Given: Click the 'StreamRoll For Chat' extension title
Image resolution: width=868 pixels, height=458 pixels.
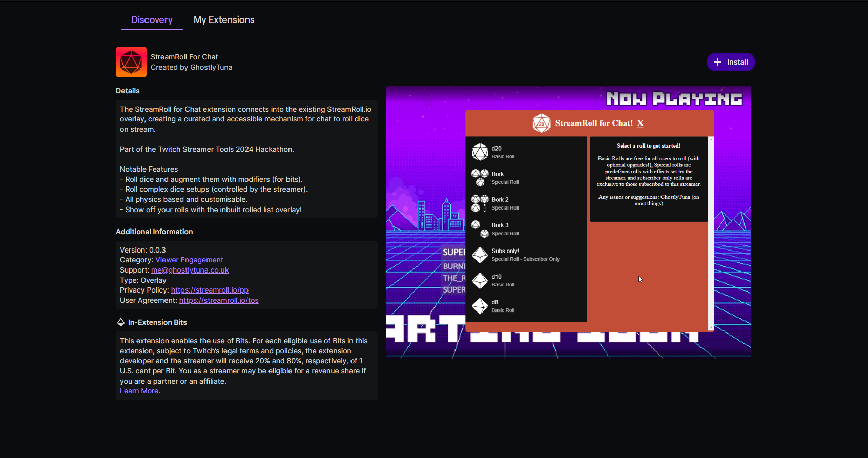Looking at the screenshot, I should click(x=184, y=57).
